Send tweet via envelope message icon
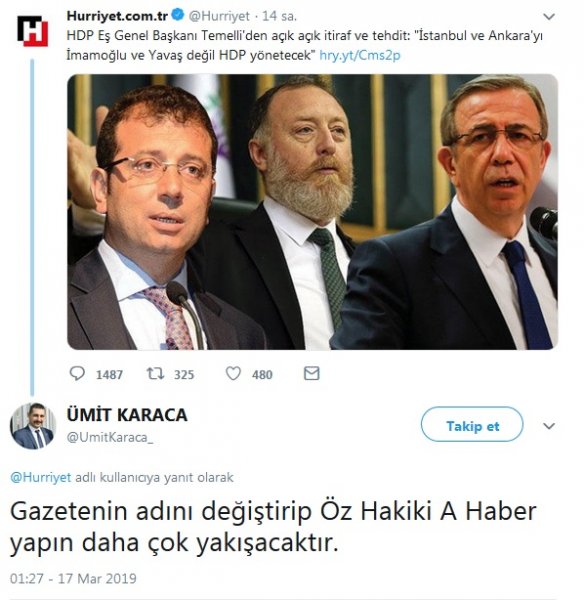The width and height of the screenshot is (584, 600). 312,373
